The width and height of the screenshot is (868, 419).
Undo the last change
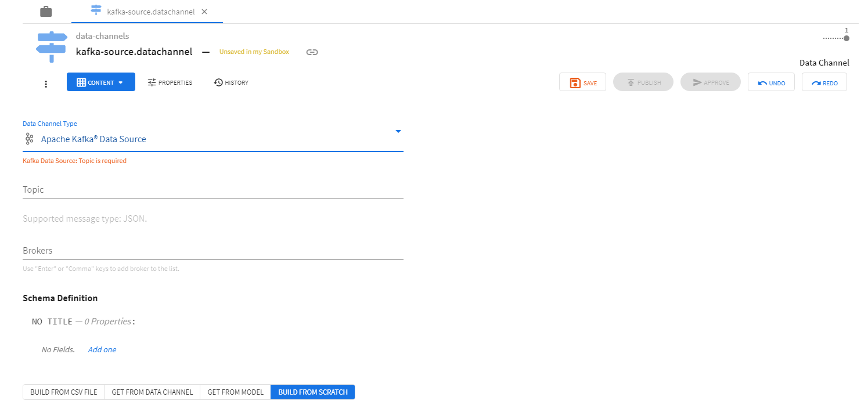(x=771, y=82)
